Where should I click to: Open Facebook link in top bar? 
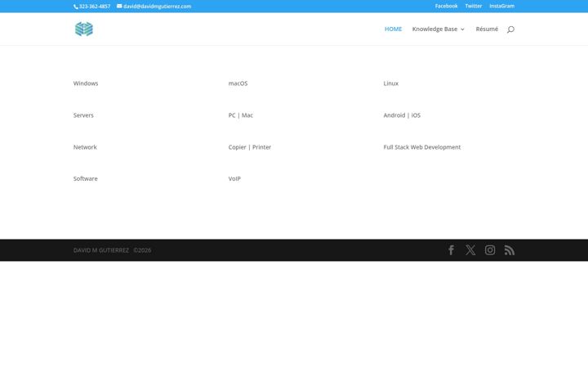point(446,6)
